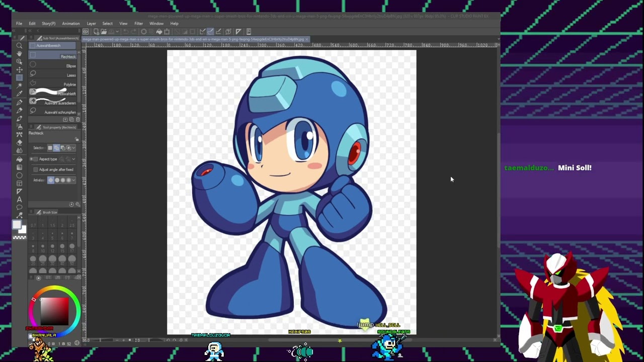Open the Select menu
644x362 pixels.
tap(108, 24)
